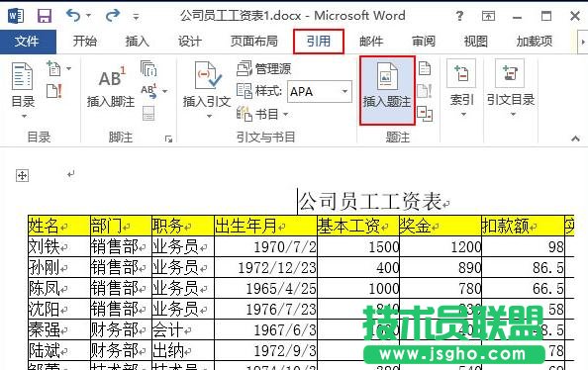The height and width of the screenshot is (370, 588).
Task: Expand the Add Text dropdown arrow
Action: tap(69, 68)
